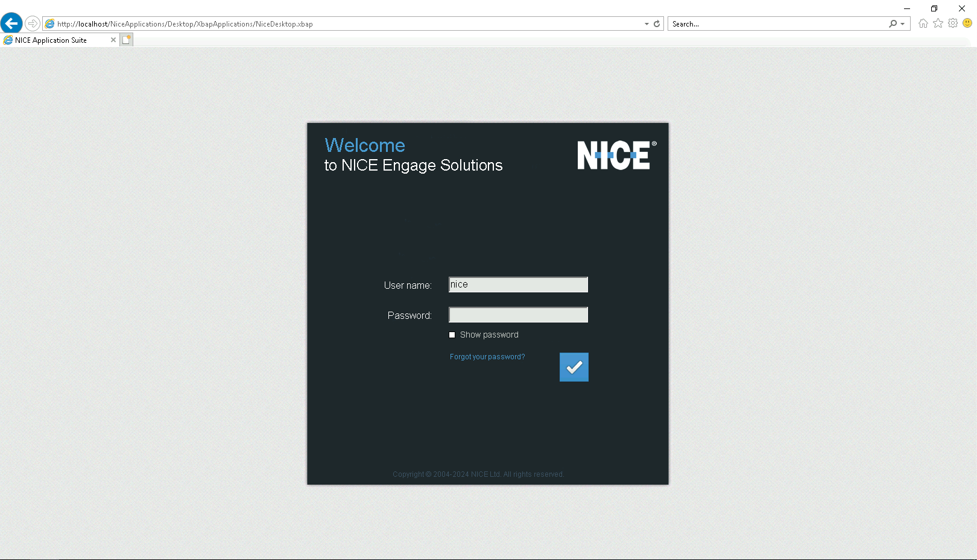Viewport: 977px width, 560px height.
Task: Click the browser Forward arrow button
Action: click(x=33, y=24)
